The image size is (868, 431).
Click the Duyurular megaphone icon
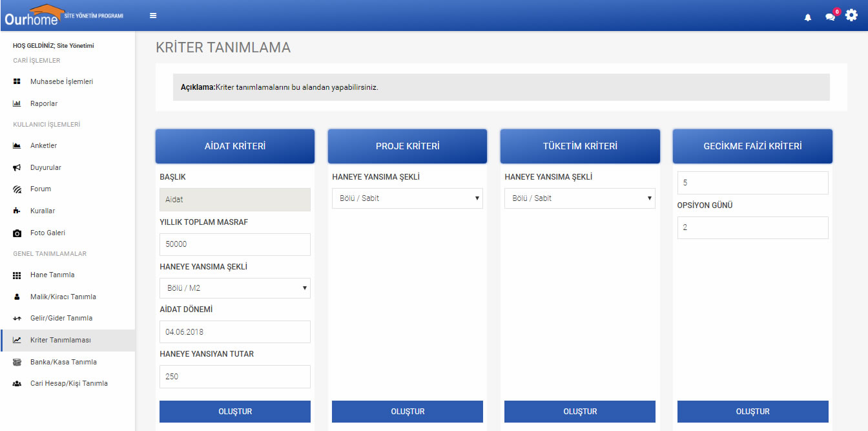(17, 167)
